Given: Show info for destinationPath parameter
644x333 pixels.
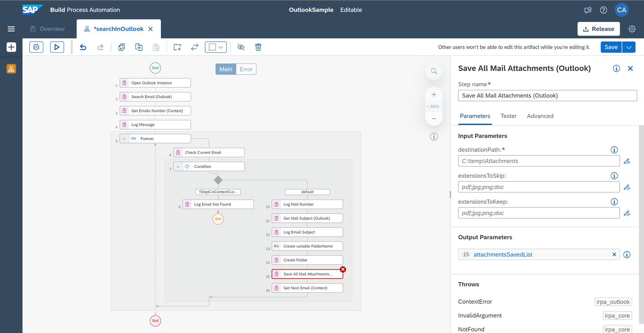Looking at the screenshot, I should (x=614, y=150).
